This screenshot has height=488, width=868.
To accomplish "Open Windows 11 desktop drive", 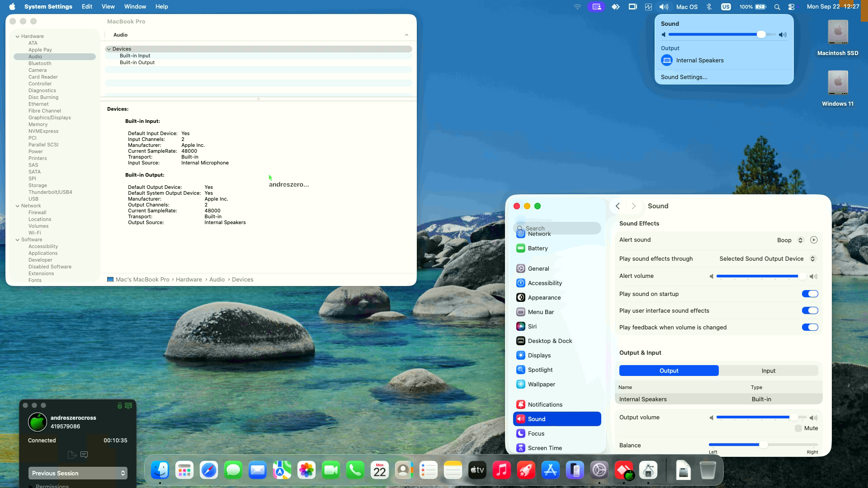I will pos(838,88).
